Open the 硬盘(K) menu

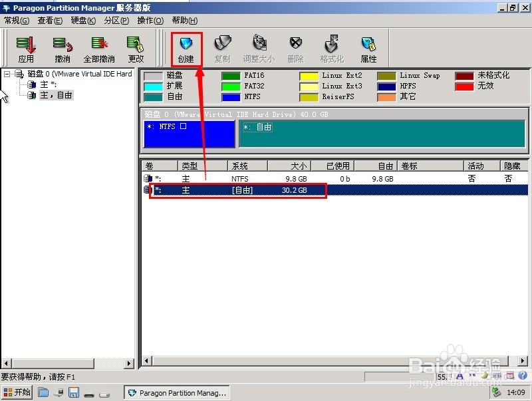(83, 21)
